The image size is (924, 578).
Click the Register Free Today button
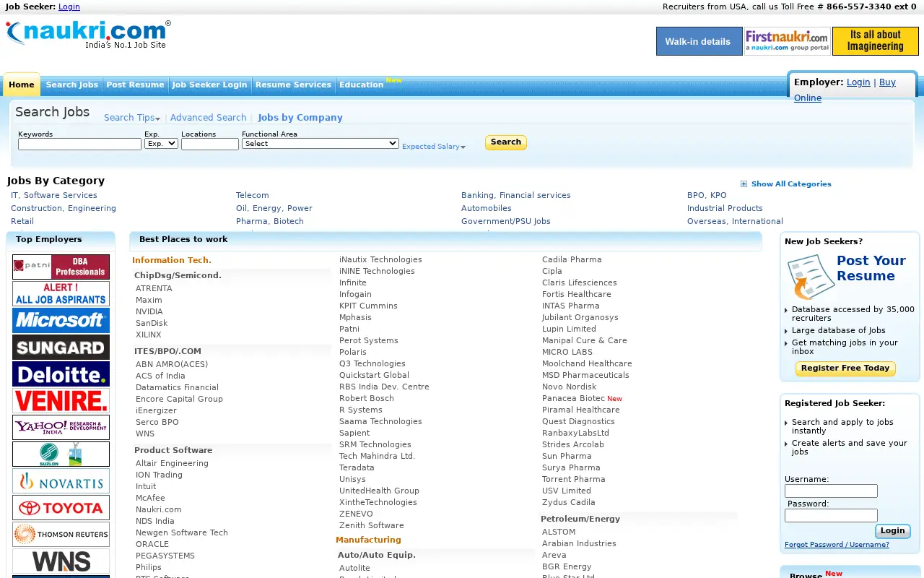[x=845, y=368]
